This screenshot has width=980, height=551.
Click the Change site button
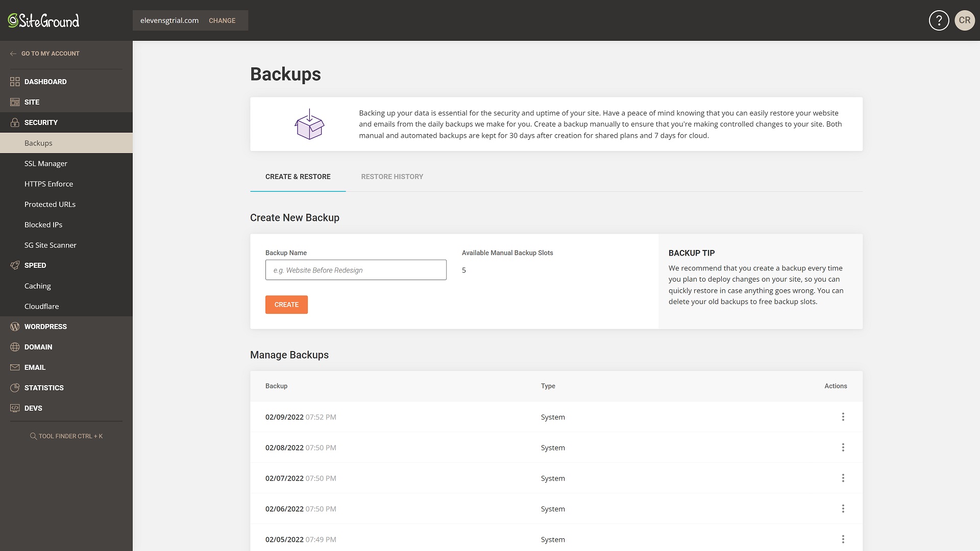222,20
